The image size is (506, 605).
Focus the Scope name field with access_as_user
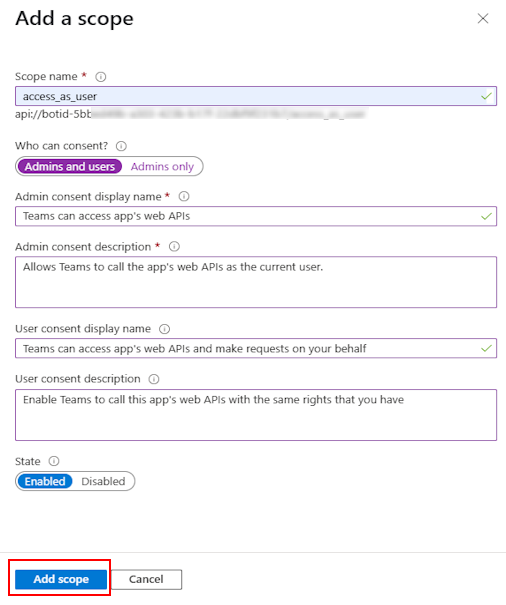point(256,96)
